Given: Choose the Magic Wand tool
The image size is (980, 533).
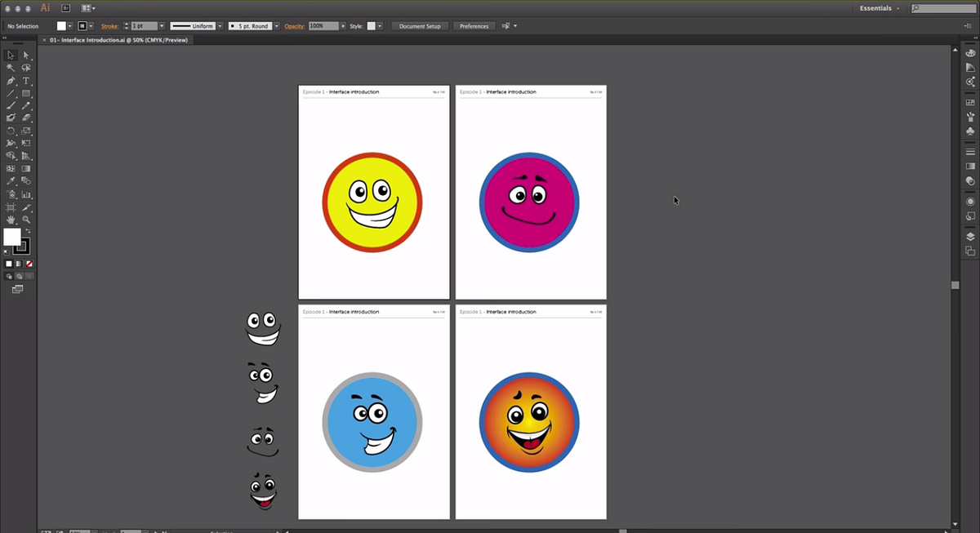Looking at the screenshot, I should point(11,68).
